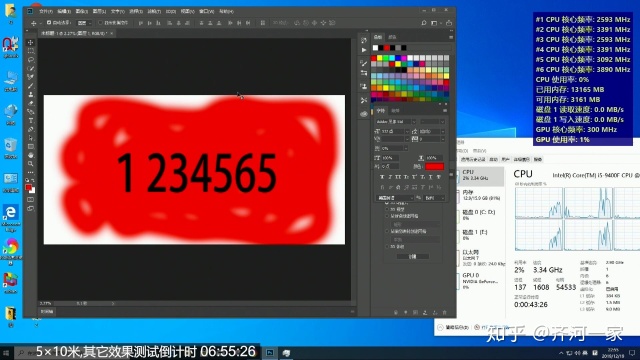Select the 3D 模型 radio option
Image resolution: width=640 pixels, height=360 pixels.
pos(387,209)
